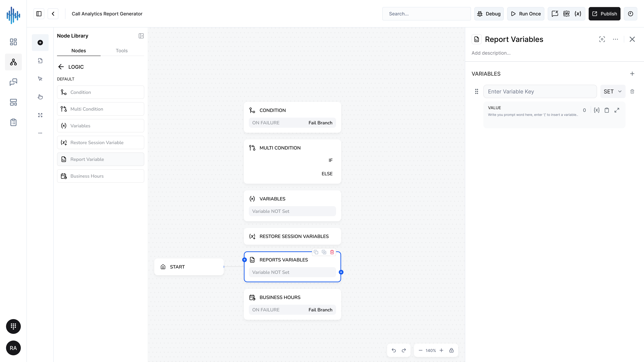The width and height of the screenshot is (644, 362).
Task: Go back from LOGIC category
Action: pos(61,67)
